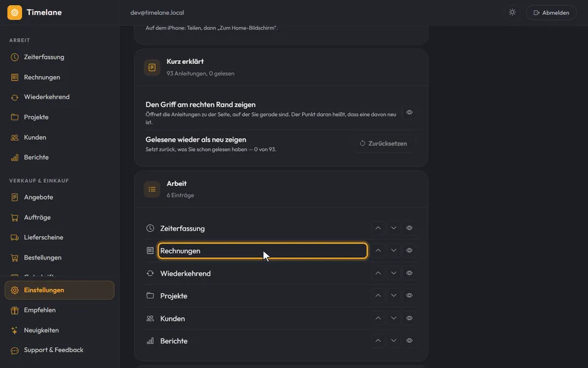
Task: Edit the Rechnungen name field
Action: [x=263, y=251]
